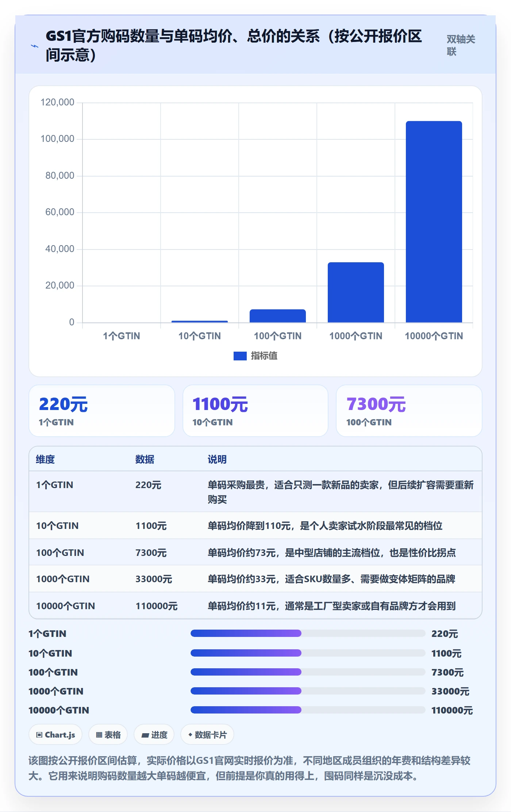Click the 220元 cell in table
Screen dimensions: 511x812
coord(148,485)
